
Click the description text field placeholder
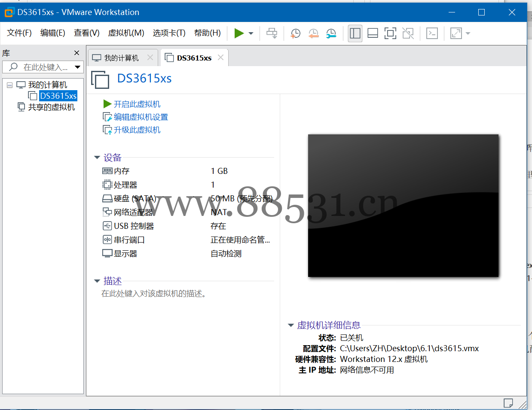coord(155,294)
